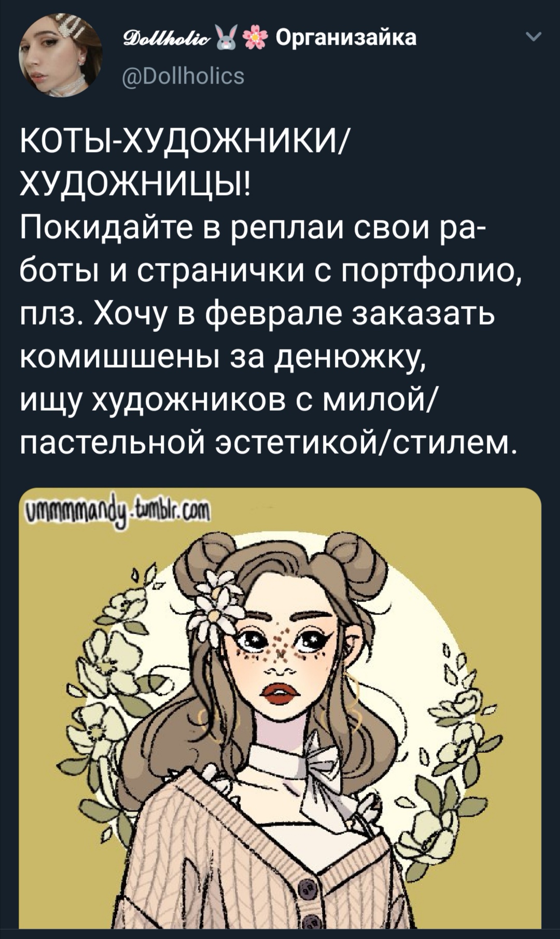Open the @Dollholics handle link

click(x=182, y=76)
